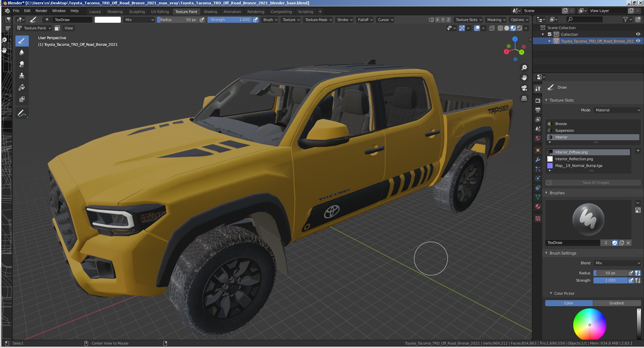Image resolution: width=644 pixels, height=348 pixels.
Task: Open the Modifiers wrench tab
Action: click(x=538, y=160)
